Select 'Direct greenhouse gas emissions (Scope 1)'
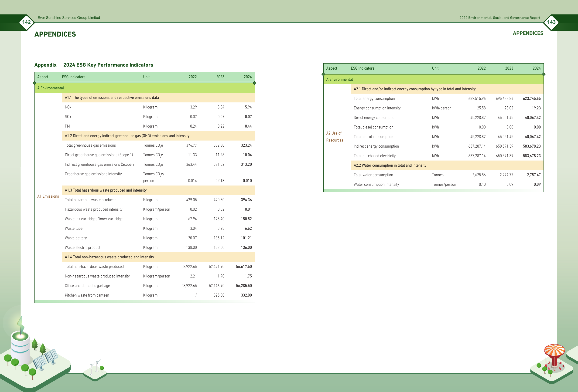578x392 pixels. pos(99,155)
